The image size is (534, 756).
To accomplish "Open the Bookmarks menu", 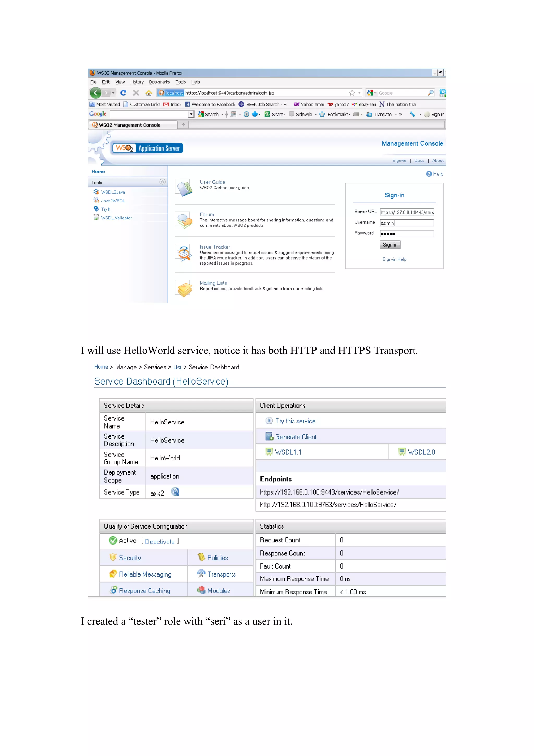I will click(x=160, y=82).
